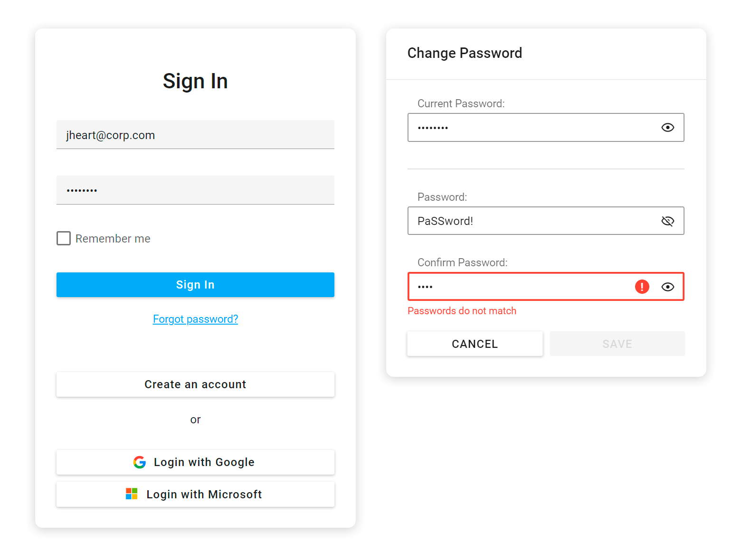Focus the email field containing jheart@corp.com

[195, 135]
